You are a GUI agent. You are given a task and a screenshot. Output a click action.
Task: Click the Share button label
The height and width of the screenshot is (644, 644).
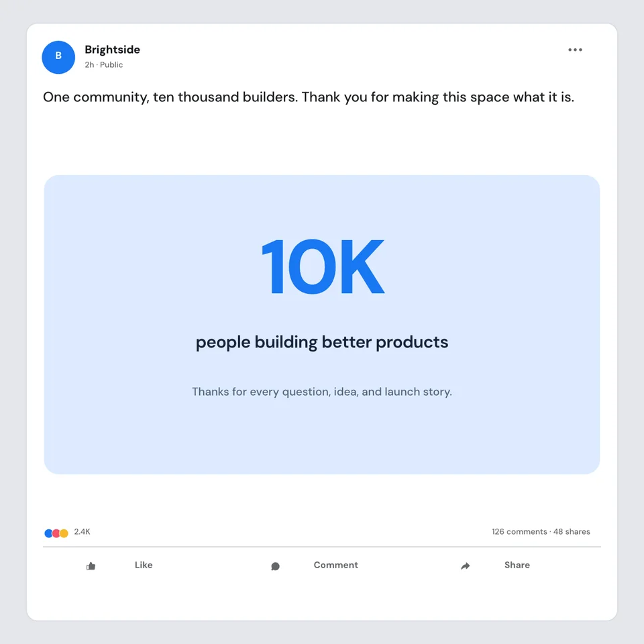pyautogui.click(x=517, y=565)
